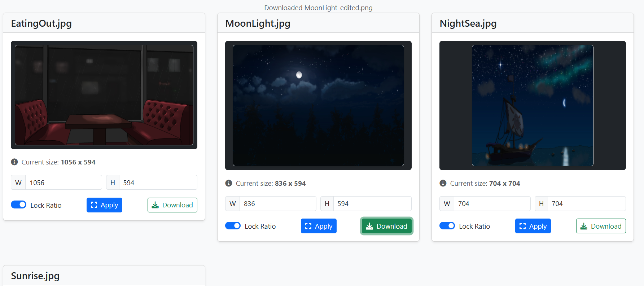
Task: Open the EatingOut diner preview thumbnail
Action: 104,95
